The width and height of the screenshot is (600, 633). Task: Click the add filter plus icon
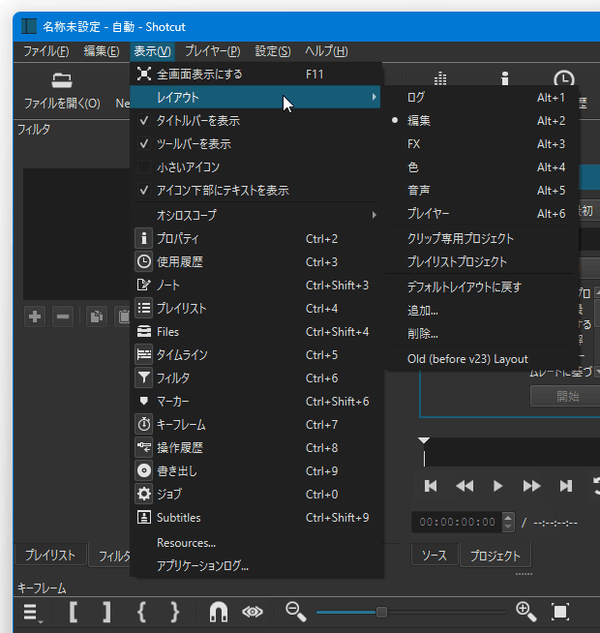pyautogui.click(x=35, y=316)
